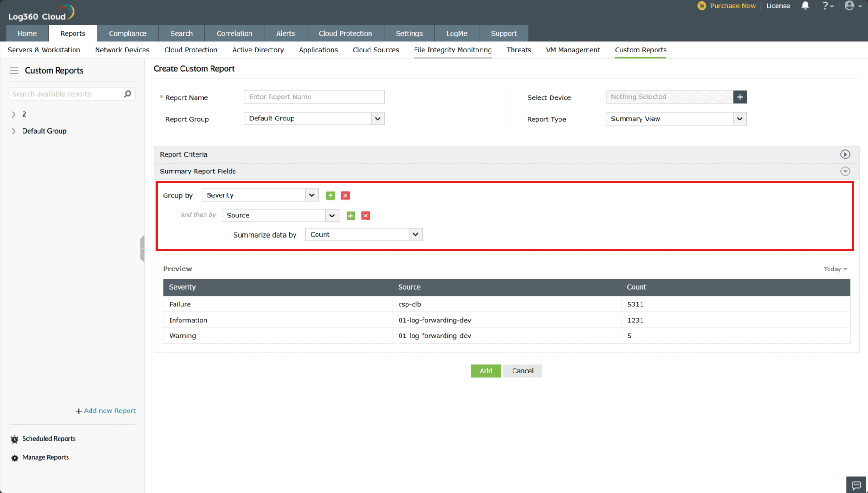Click the Add button to save report

click(485, 371)
